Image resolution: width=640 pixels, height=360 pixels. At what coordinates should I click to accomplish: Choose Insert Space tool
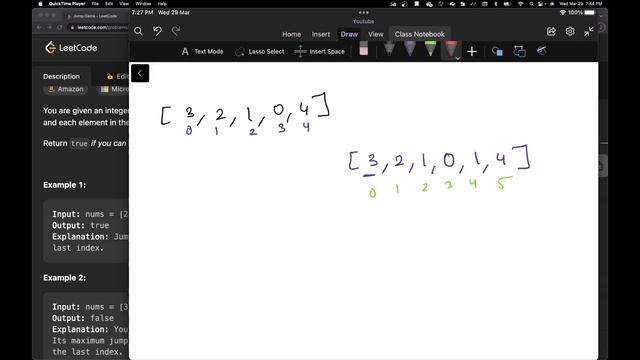(319, 51)
